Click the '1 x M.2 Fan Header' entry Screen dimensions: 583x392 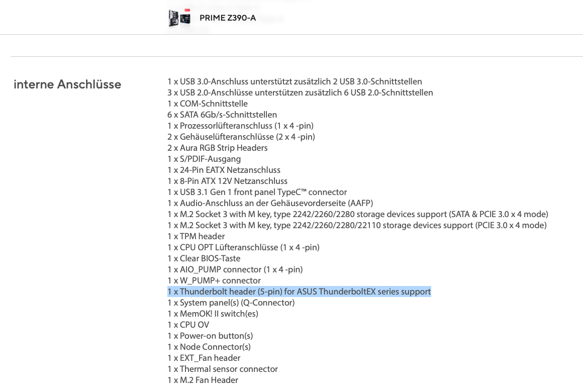tap(203, 380)
